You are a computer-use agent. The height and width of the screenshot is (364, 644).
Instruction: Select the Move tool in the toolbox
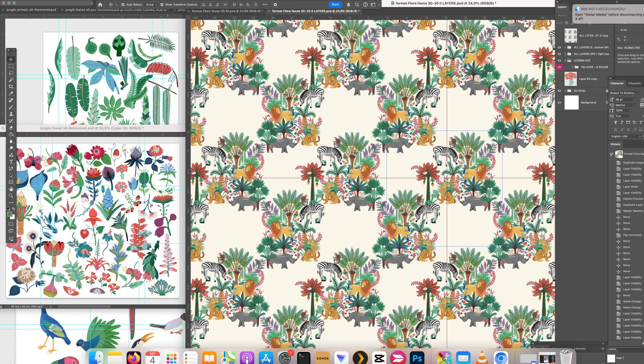[11, 59]
